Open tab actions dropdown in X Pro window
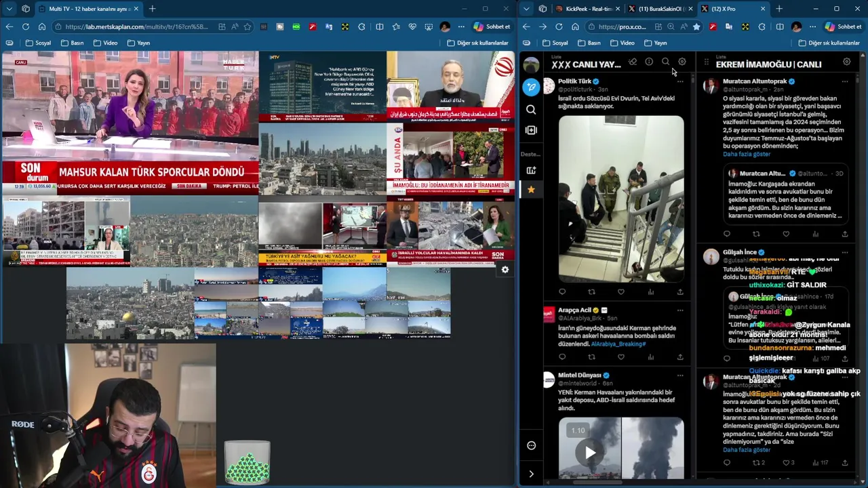Viewport: 868px width, 488px height. coord(526,9)
